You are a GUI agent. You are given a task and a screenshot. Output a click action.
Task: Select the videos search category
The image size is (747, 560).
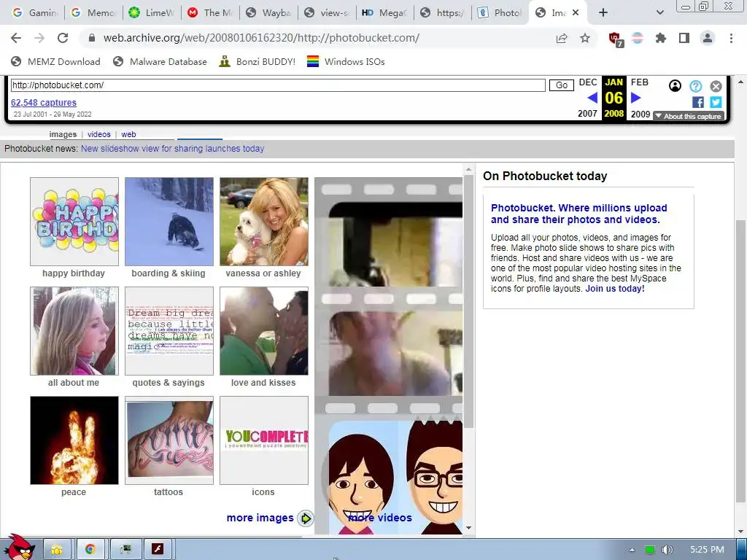99,134
